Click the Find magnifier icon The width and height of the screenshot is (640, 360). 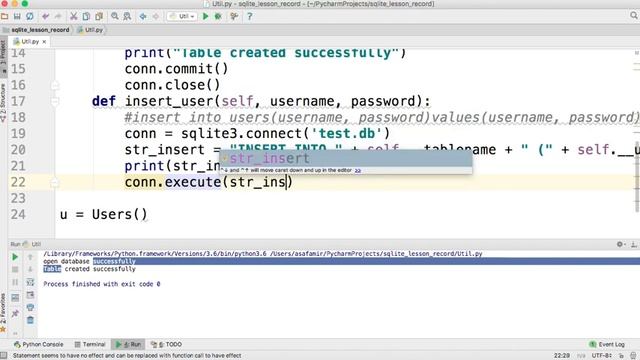(115, 16)
